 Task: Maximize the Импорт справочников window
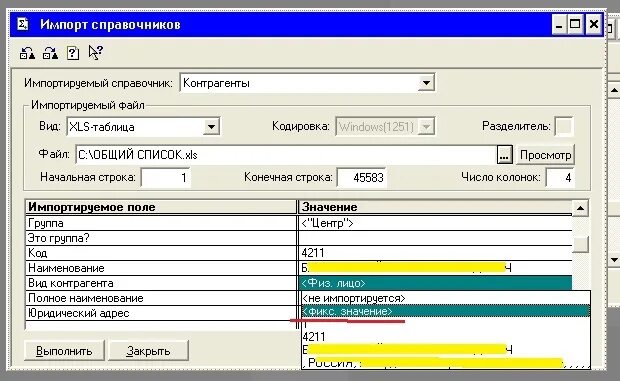pos(576,25)
